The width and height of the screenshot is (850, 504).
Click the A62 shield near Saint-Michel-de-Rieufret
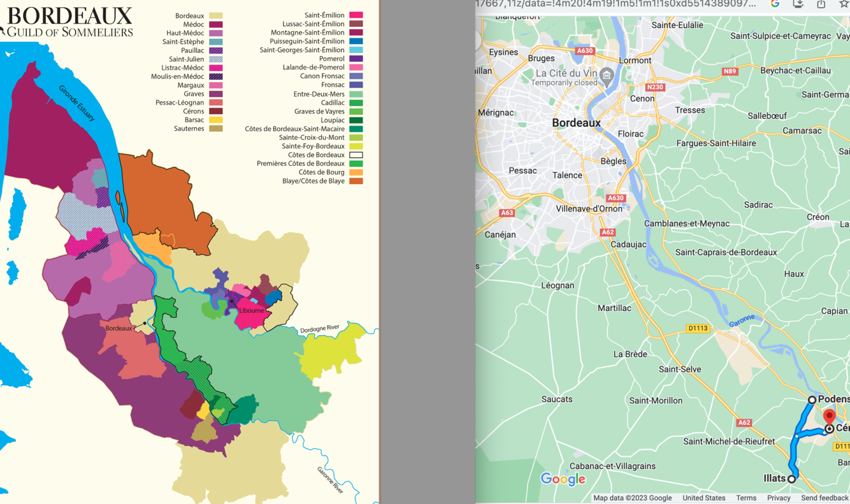744,422
